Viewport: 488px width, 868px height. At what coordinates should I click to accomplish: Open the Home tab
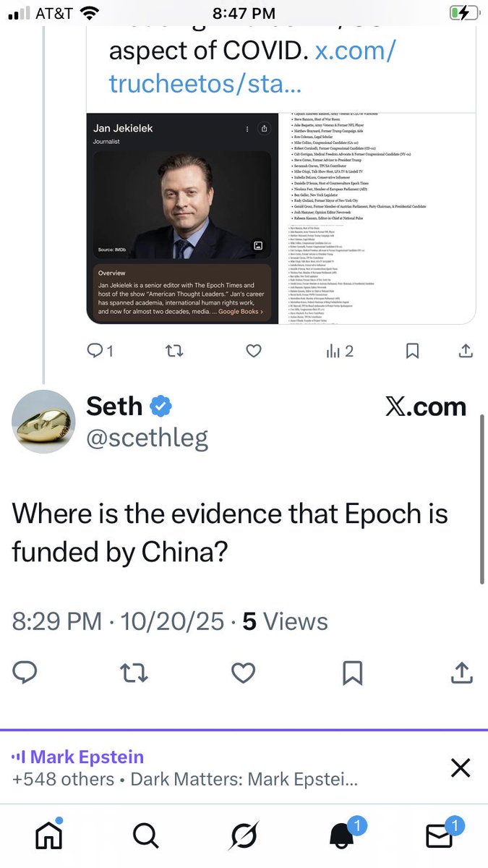click(49, 835)
